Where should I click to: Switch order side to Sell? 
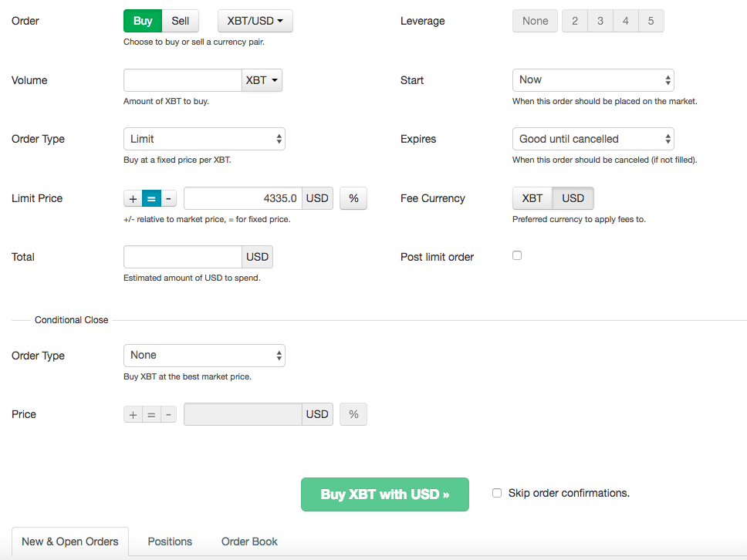tap(181, 22)
